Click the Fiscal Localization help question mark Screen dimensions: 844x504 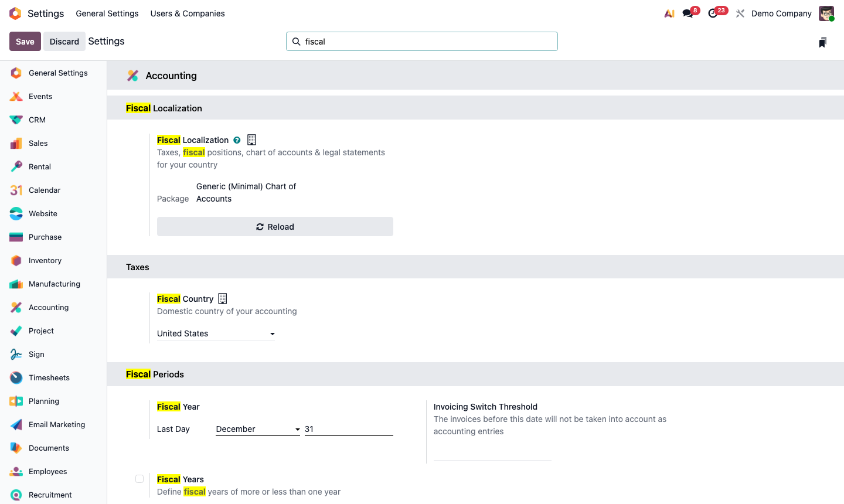pyautogui.click(x=237, y=140)
